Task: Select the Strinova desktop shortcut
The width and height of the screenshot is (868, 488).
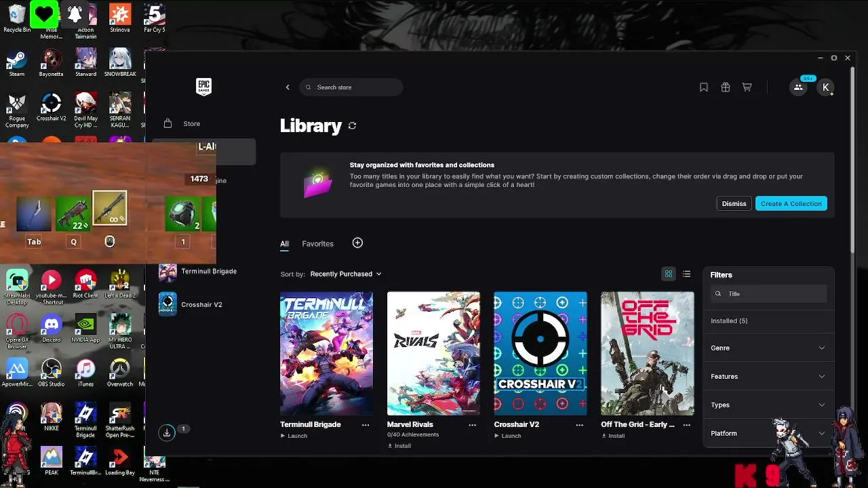Action: point(120,19)
